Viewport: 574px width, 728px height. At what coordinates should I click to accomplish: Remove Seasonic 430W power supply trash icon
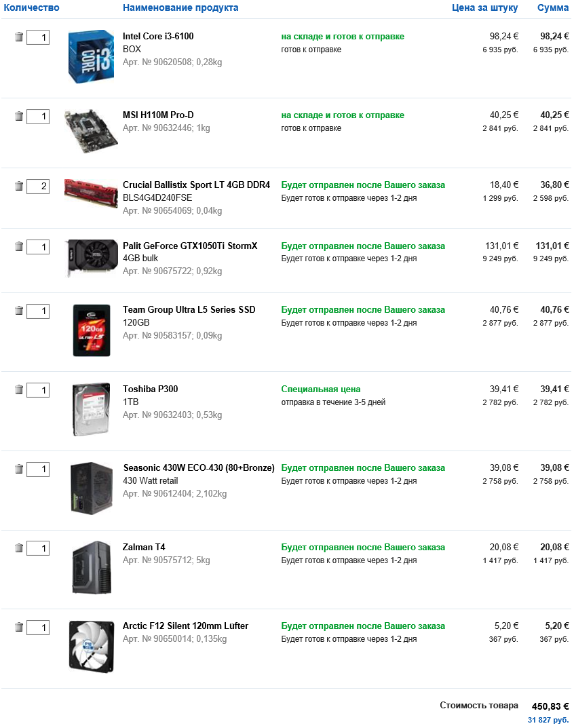pyautogui.click(x=19, y=469)
